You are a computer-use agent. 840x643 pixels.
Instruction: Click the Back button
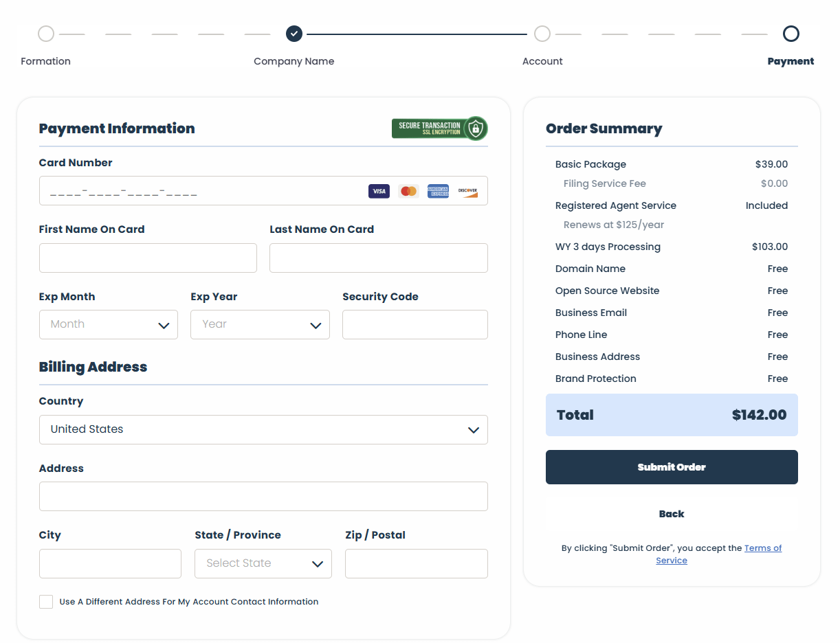click(x=672, y=514)
